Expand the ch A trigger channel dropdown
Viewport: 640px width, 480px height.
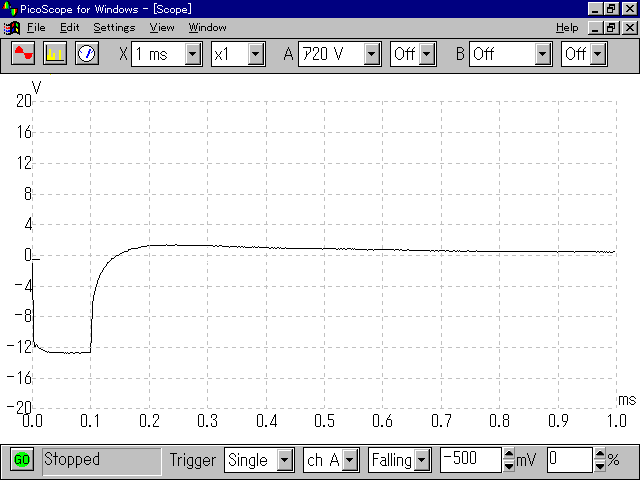pos(350,460)
